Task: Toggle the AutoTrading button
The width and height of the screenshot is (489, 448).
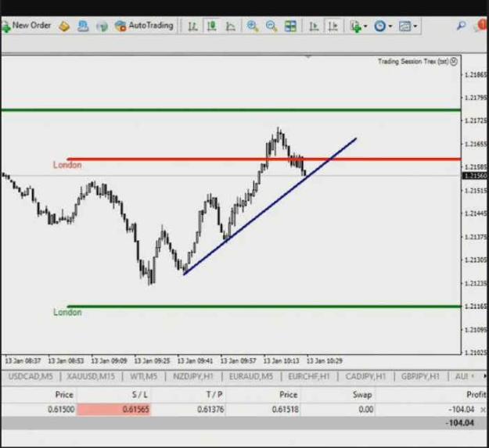Action: pos(144,26)
